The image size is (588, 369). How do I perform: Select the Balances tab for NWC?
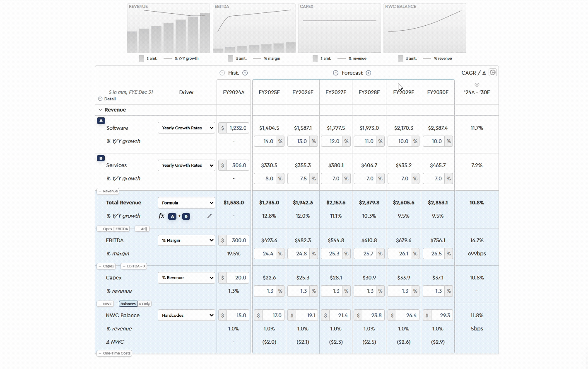128,303
